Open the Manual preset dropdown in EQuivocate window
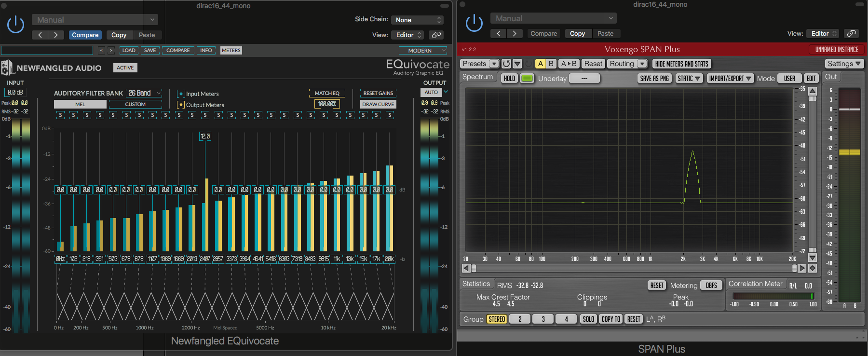 (x=95, y=20)
